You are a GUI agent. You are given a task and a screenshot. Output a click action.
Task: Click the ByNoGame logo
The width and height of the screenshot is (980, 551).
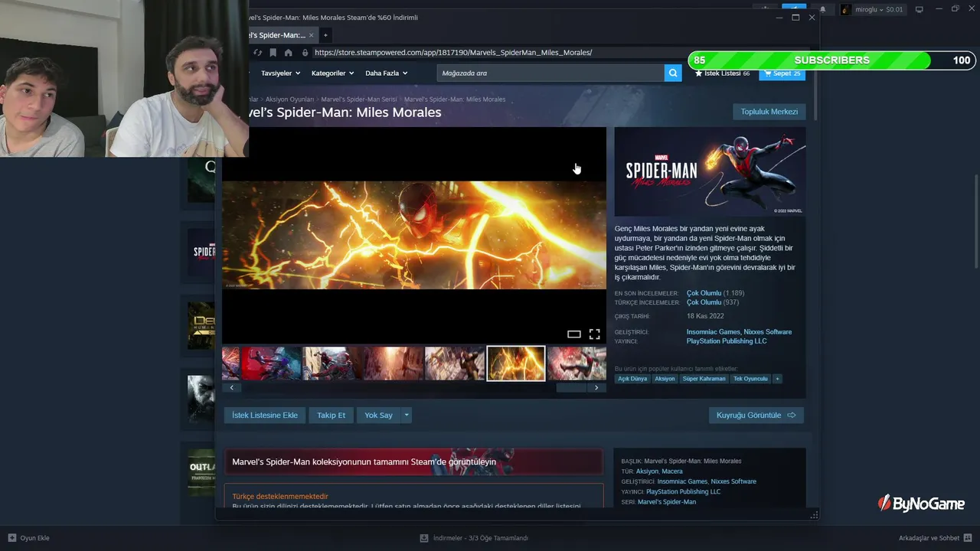tap(921, 503)
